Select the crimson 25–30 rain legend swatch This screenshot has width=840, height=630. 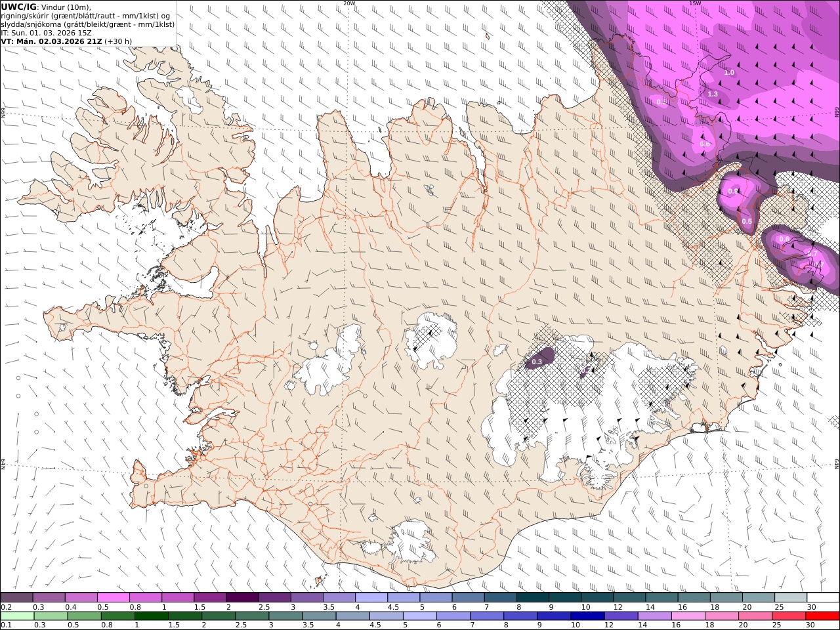789,616
